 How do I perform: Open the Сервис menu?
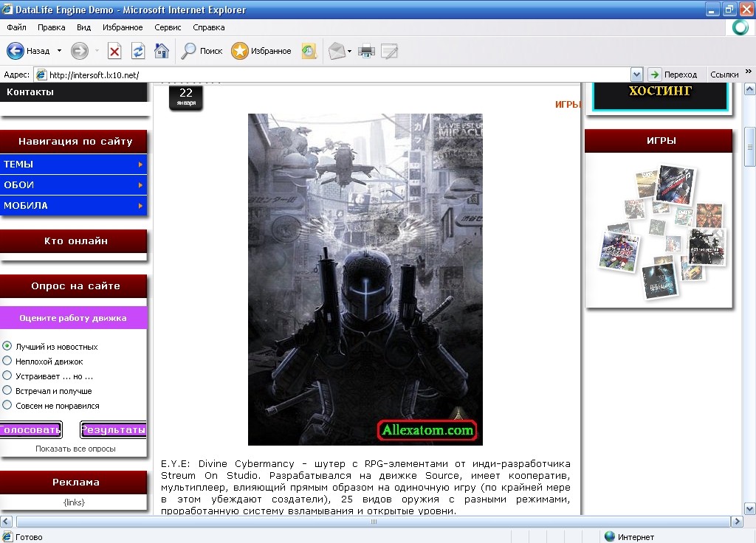[x=168, y=27]
